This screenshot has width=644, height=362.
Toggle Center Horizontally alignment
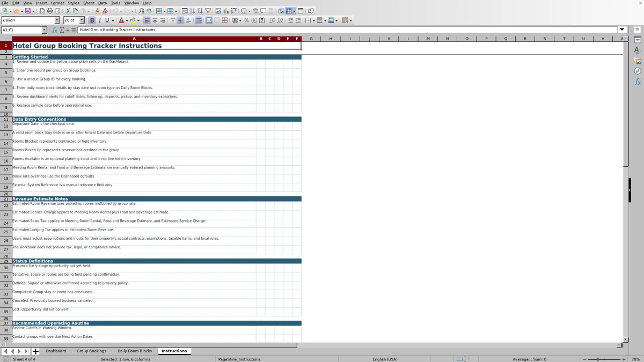pyautogui.click(x=155, y=20)
